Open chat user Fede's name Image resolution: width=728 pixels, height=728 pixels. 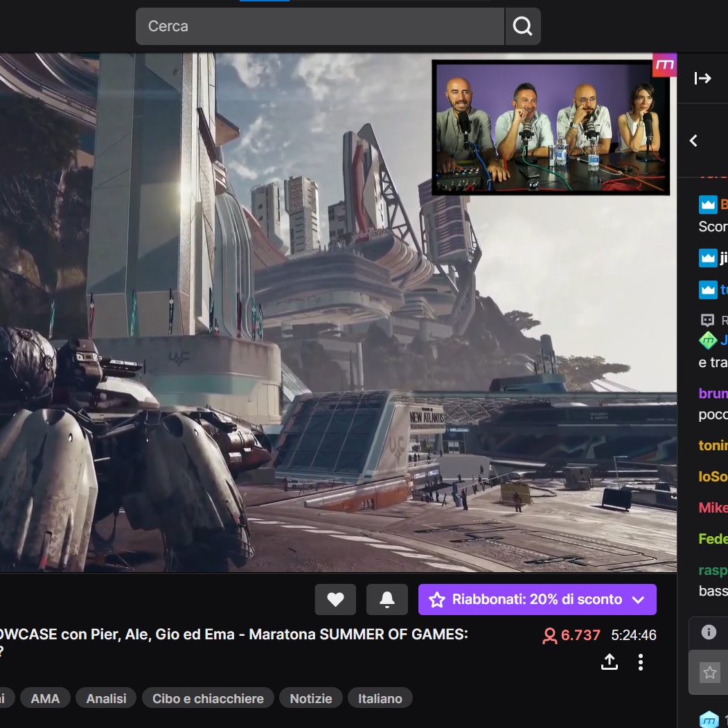coord(713,539)
